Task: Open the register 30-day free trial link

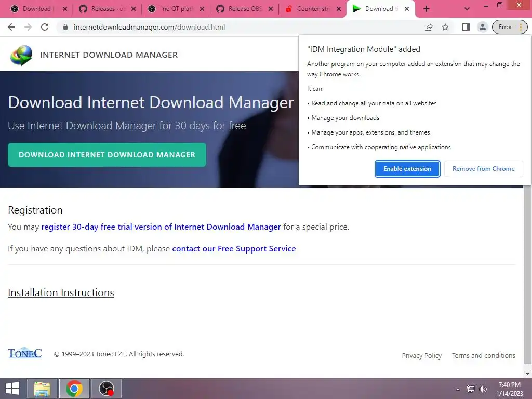Action: (x=161, y=227)
